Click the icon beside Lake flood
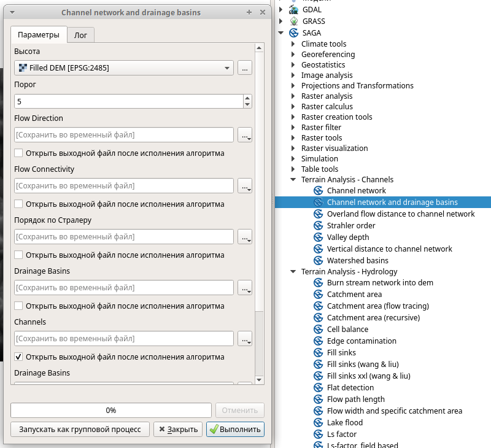 318,423
